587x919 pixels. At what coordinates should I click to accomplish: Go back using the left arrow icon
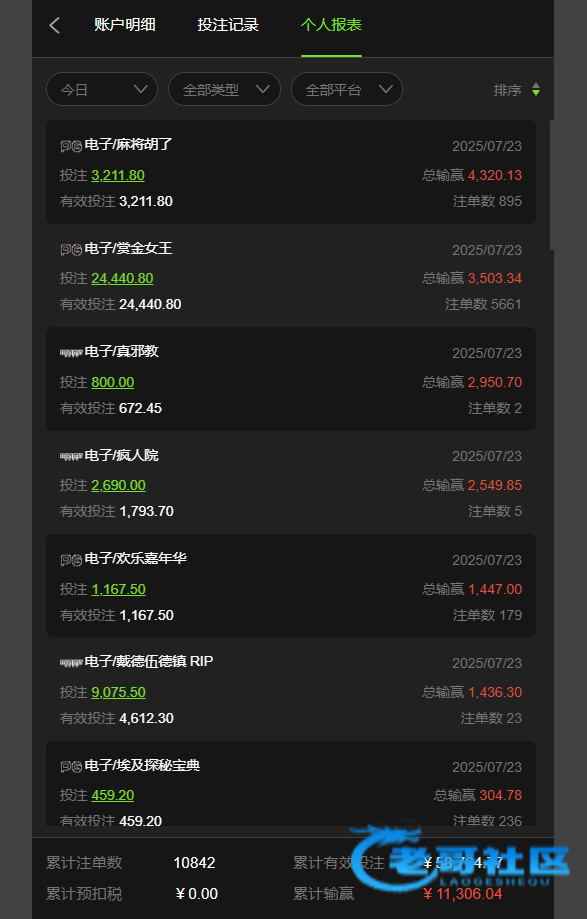[54, 25]
